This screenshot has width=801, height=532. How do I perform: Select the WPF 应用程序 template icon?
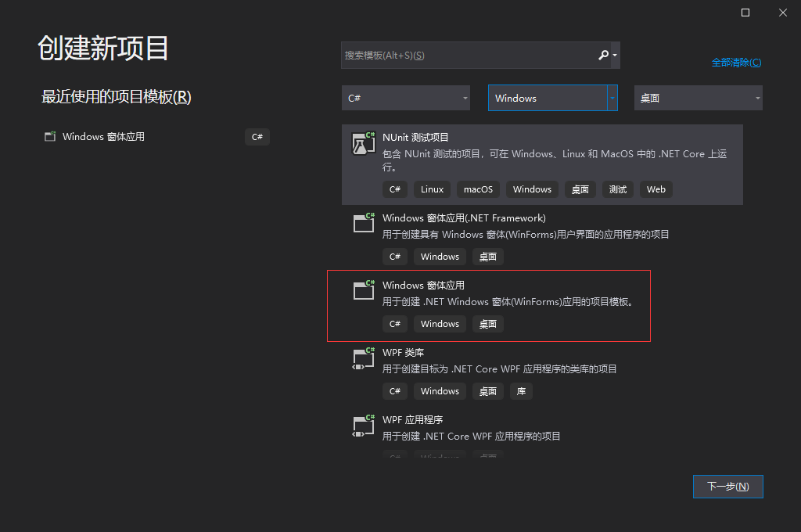[x=364, y=425]
